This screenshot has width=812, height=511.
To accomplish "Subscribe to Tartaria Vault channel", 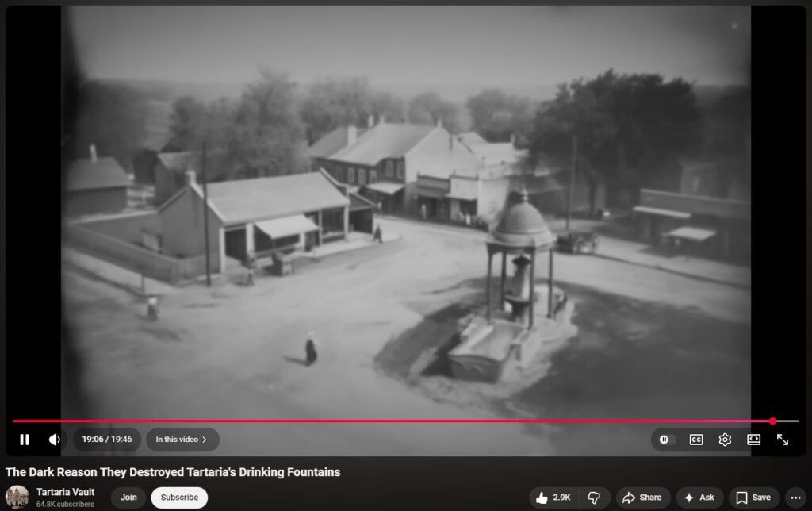I will (x=179, y=498).
